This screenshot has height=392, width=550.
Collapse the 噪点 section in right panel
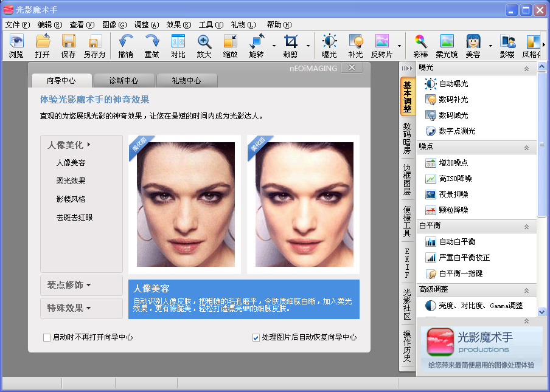click(526, 147)
